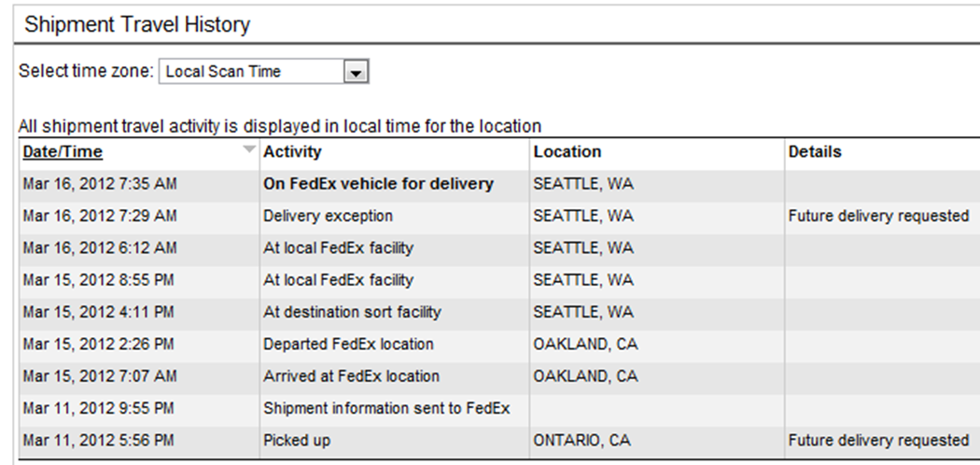Select the Arrived at FedEx location row
Viewport: 980px width, 465px height.
point(351,376)
